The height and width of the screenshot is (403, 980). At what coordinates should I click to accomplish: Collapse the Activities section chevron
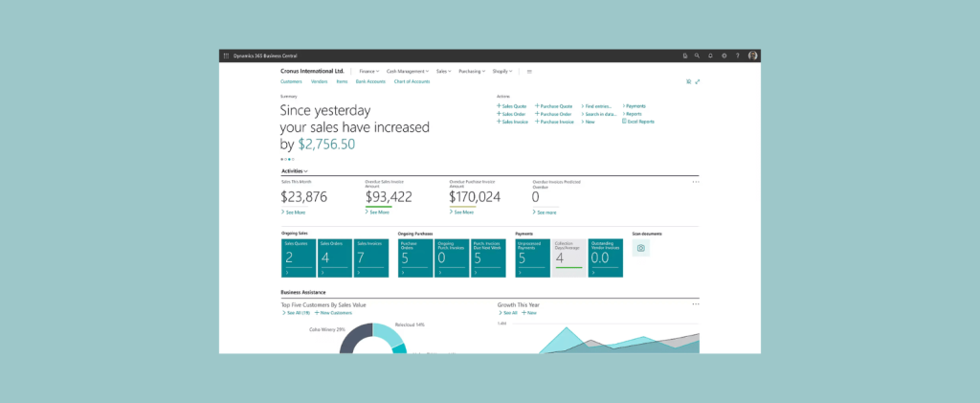point(305,170)
